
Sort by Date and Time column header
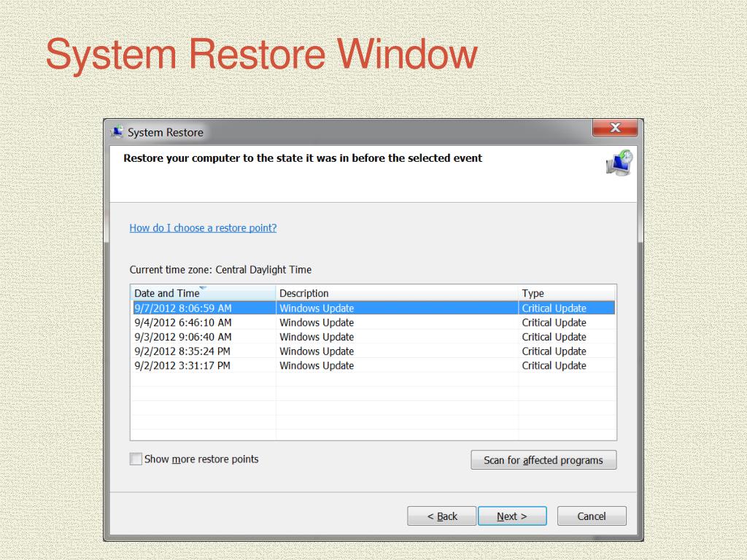coord(203,293)
